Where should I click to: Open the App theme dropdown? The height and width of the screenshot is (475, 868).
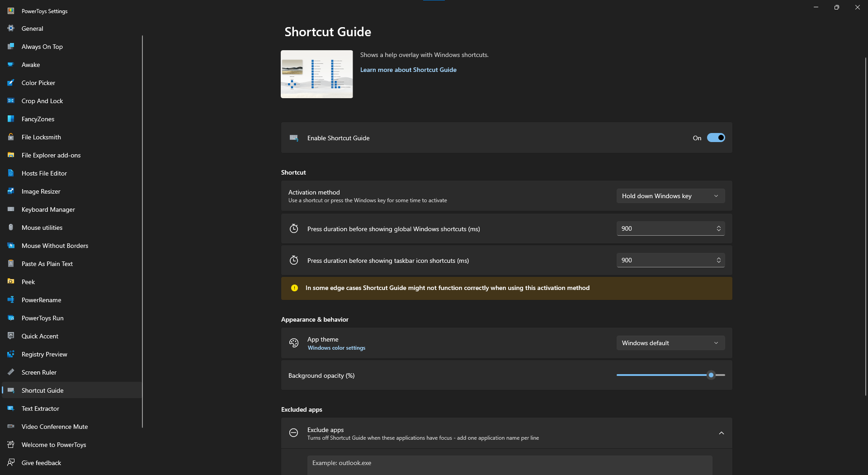(670, 343)
